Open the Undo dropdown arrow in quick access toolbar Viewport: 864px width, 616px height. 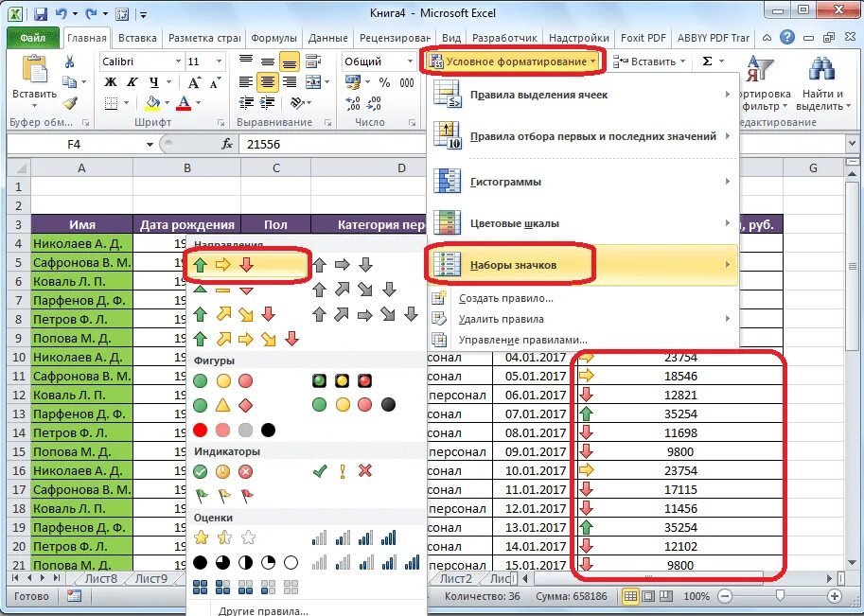click(x=75, y=14)
